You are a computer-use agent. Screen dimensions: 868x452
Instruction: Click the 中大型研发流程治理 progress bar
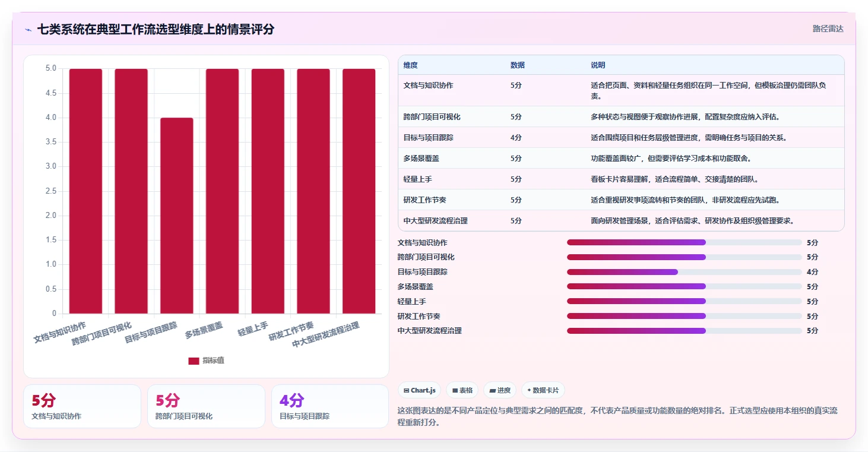point(685,331)
